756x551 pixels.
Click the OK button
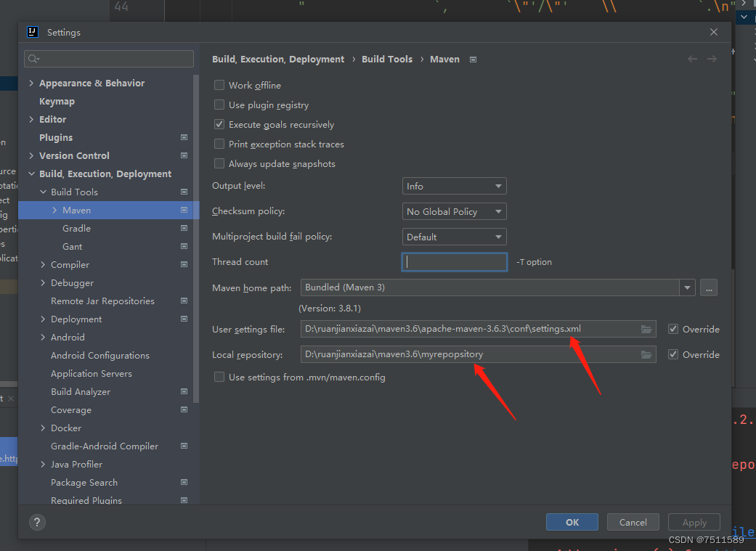(572, 522)
